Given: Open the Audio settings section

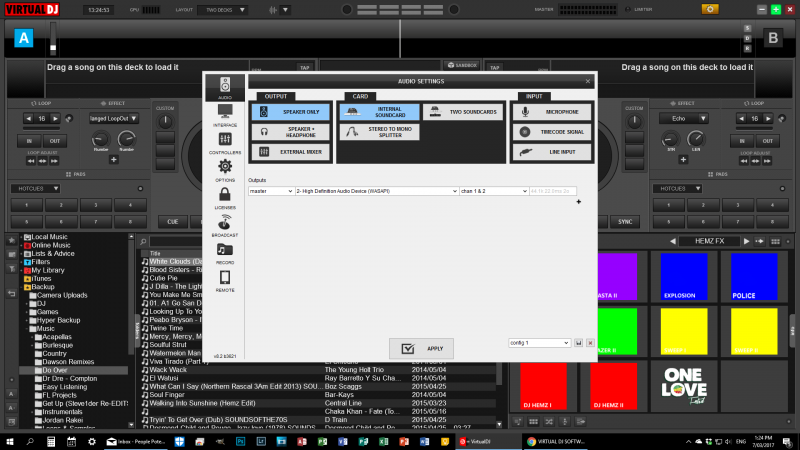Looking at the screenshot, I should 225,88.
